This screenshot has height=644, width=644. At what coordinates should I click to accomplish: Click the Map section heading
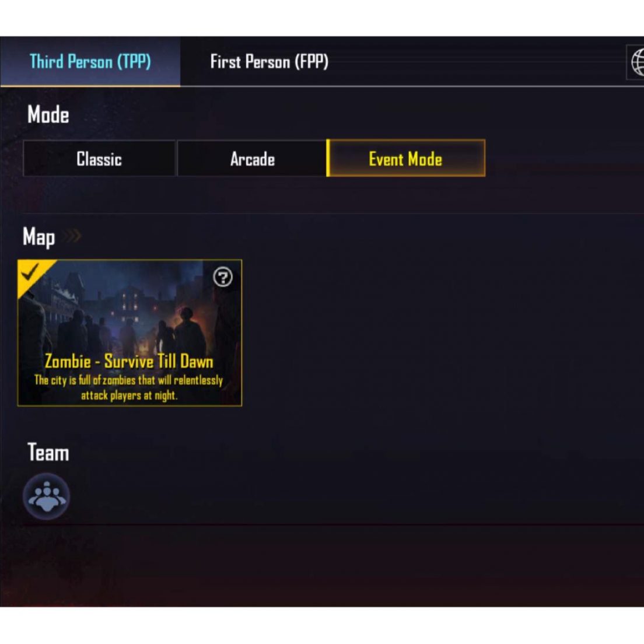pyautogui.click(x=39, y=237)
